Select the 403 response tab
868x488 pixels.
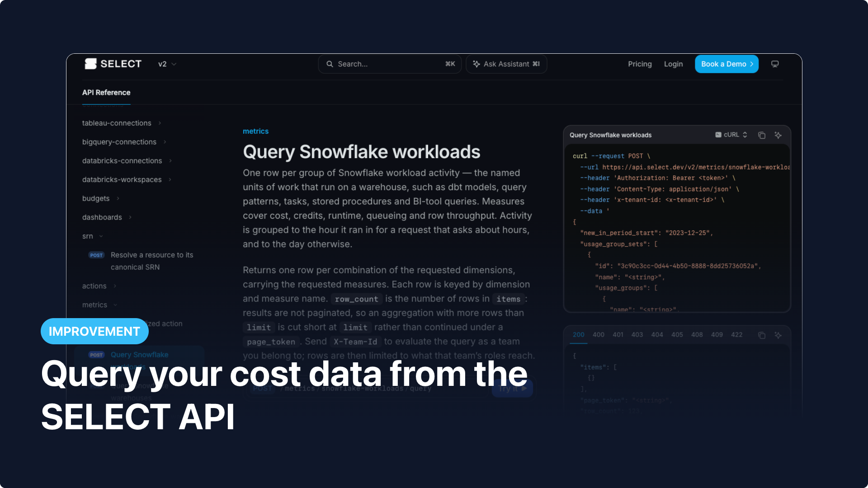[637, 335]
